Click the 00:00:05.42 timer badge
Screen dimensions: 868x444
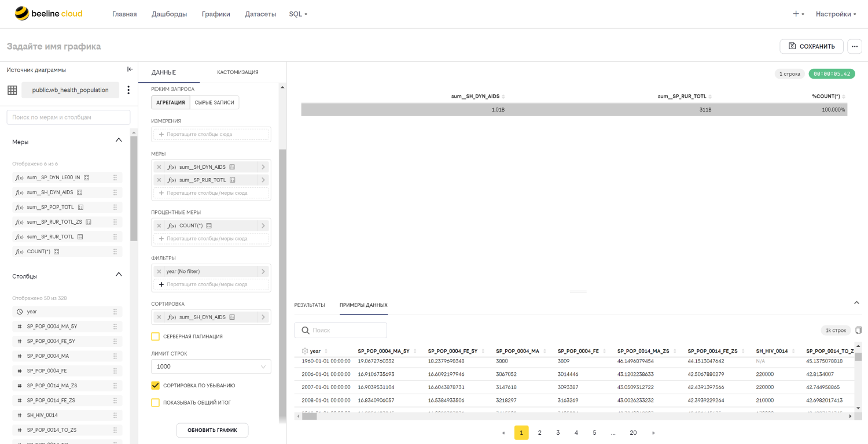point(832,74)
